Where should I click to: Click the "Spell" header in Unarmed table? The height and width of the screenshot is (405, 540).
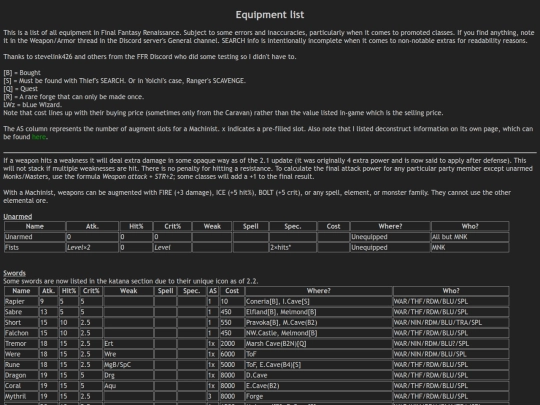tap(251, 226)
